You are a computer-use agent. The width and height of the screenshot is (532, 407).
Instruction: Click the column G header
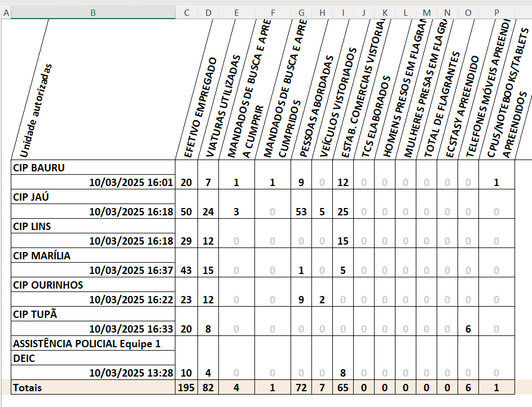click(x=301, y=12)
